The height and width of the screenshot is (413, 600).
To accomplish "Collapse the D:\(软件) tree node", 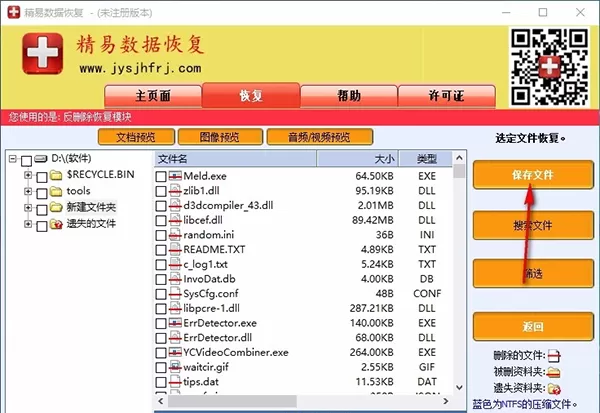I will pos(13,158).
